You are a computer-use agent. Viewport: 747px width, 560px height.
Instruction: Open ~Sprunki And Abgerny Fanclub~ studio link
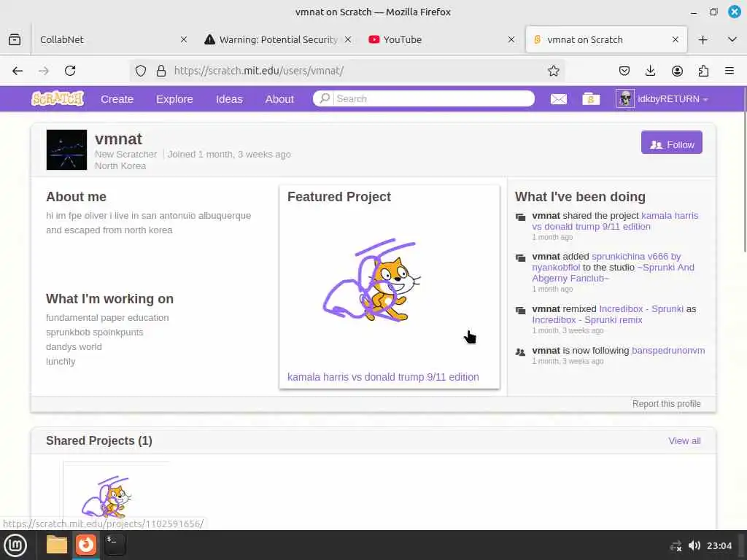point(613,273)
